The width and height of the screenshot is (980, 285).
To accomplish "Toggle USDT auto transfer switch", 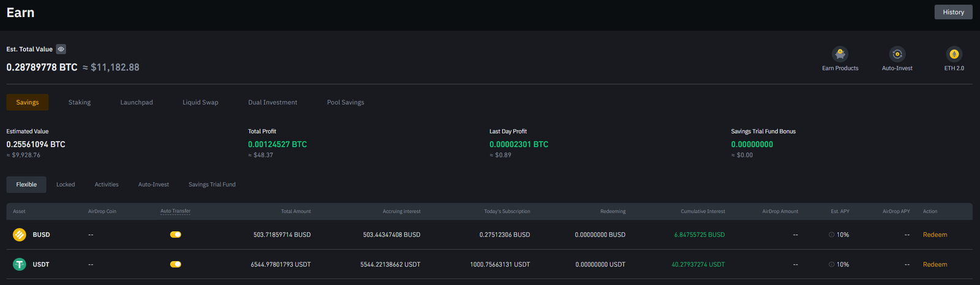I will click(x=176, y=265).
